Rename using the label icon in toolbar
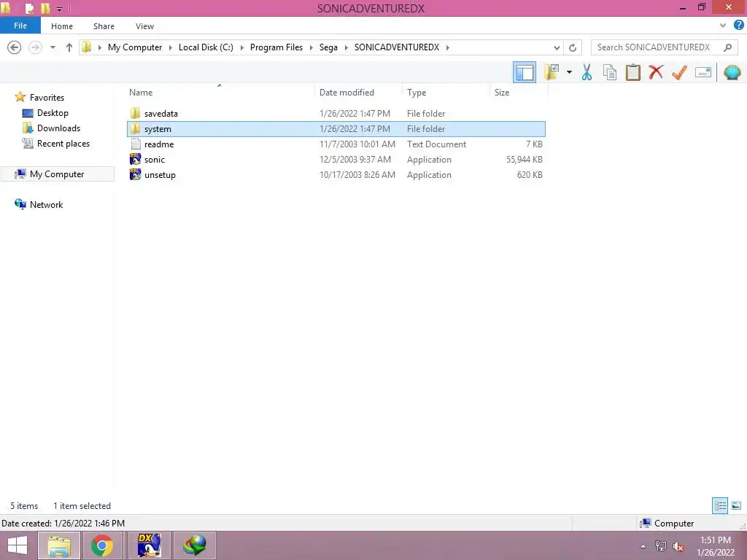The height and width of the screenshot is (560, 747). click(x=703, y=72)
